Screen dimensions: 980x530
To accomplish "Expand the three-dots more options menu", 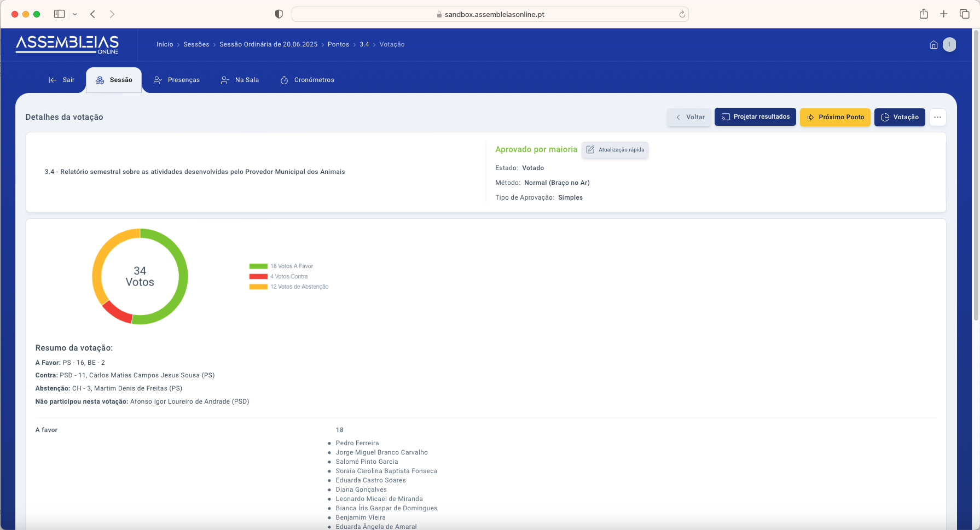I will pyautogui.click(x=937, y=117).
